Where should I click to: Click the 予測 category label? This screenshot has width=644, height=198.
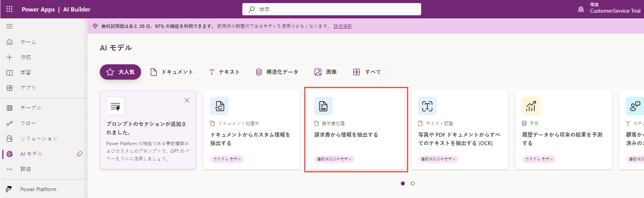coord(534,123)
